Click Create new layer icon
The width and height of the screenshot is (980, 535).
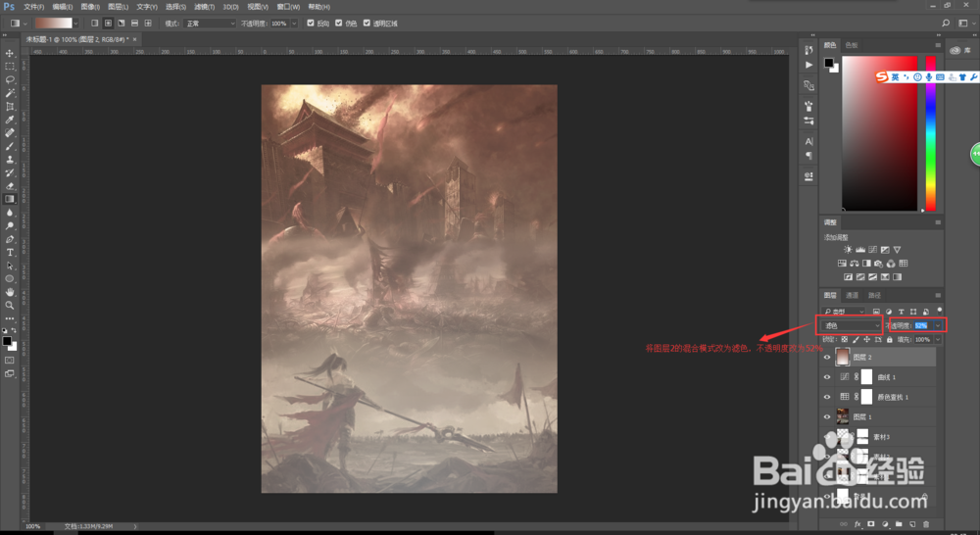coord(912,524)
